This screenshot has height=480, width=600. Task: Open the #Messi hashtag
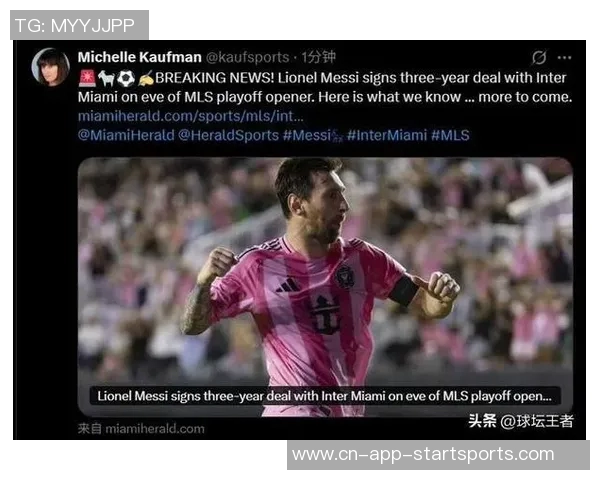tap(307, 136)
